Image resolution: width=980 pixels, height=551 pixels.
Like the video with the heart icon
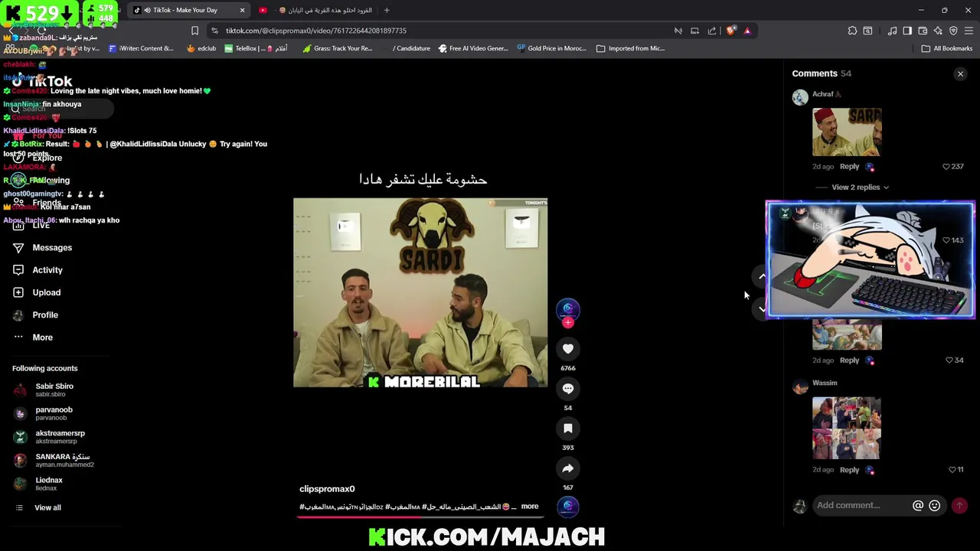point(568,349)
